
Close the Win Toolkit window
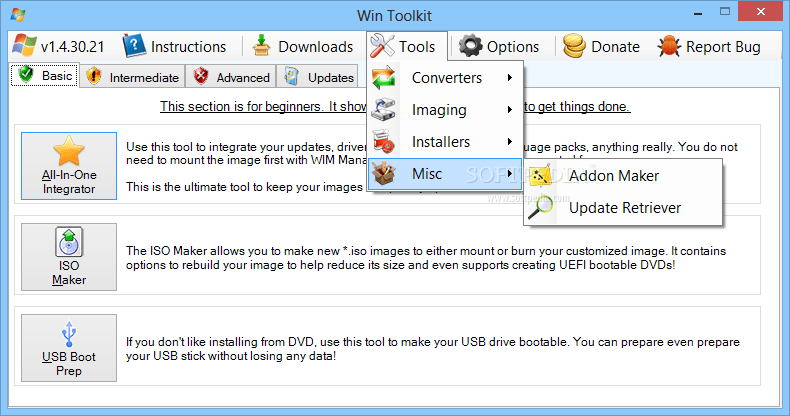click(x=760, y=12)
